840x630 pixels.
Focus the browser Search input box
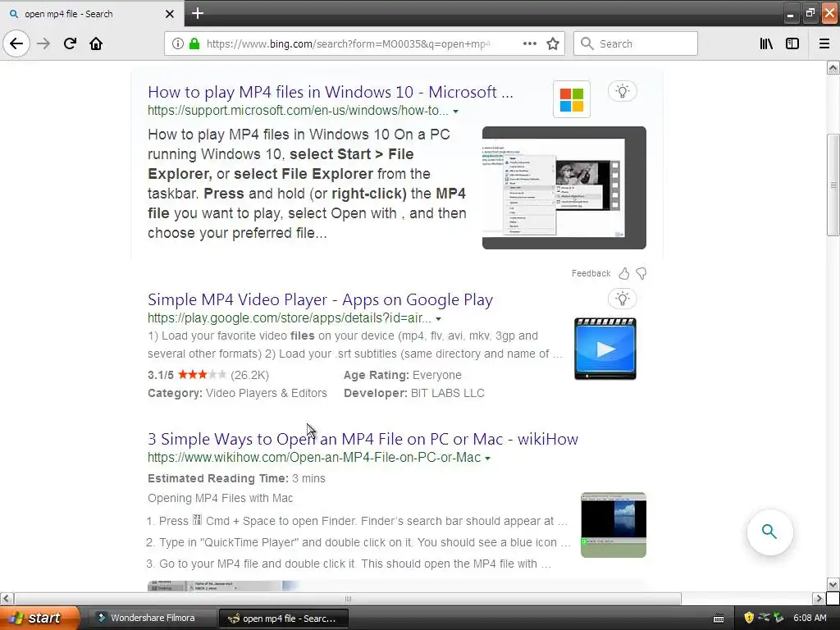point(636,43)
